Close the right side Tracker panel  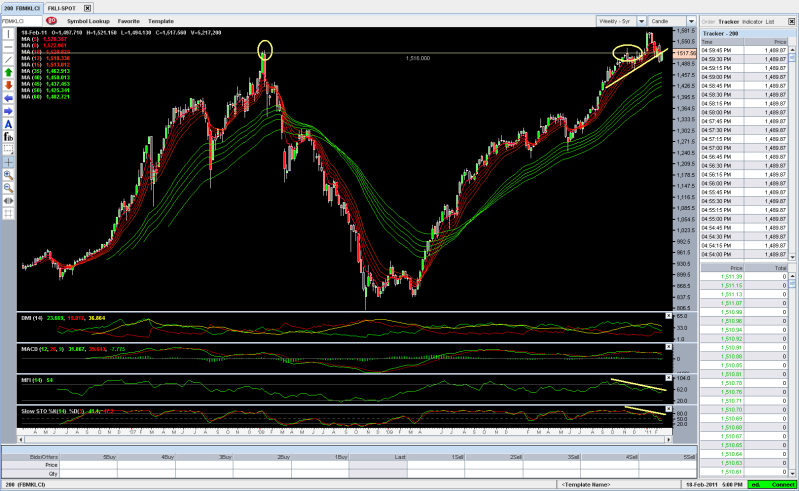(791, 21)
